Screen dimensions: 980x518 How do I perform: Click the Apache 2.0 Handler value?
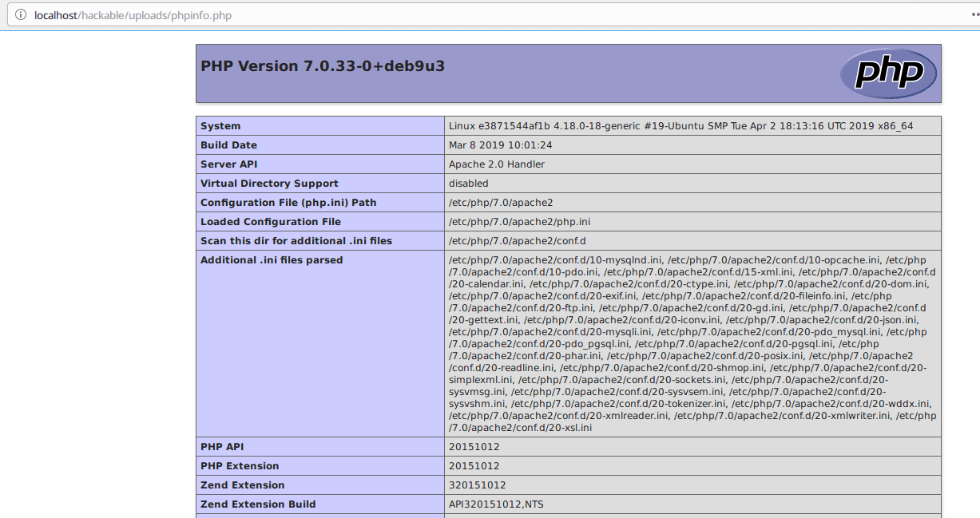click(497, 164)
